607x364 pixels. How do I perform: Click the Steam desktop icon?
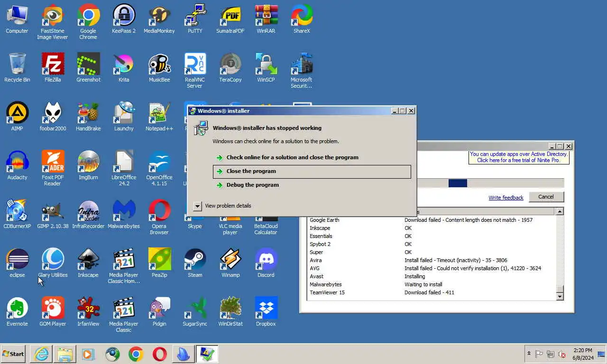(195, 263)
